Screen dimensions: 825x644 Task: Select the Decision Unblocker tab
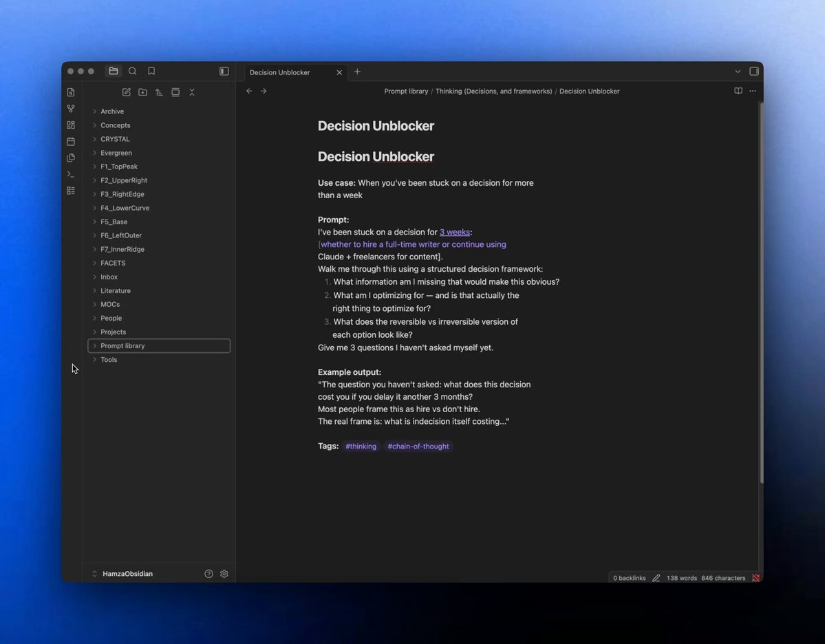coord(295,72)
